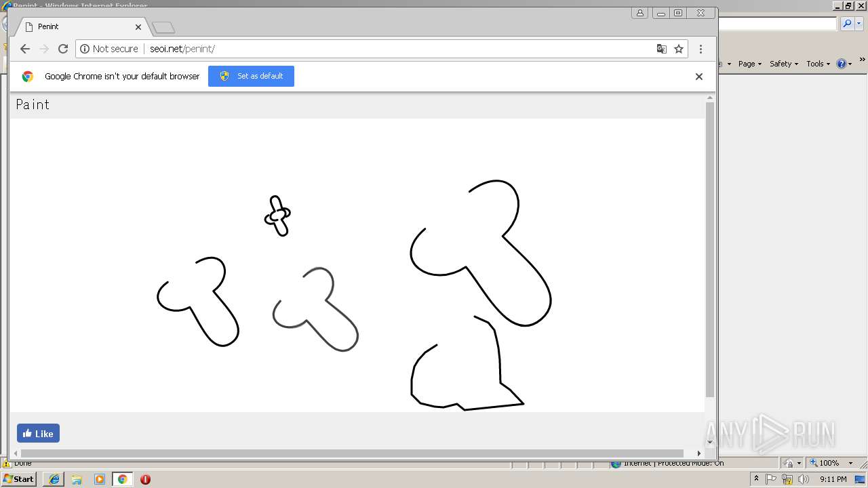Click the horizontal scrollbar thumb

352,453
